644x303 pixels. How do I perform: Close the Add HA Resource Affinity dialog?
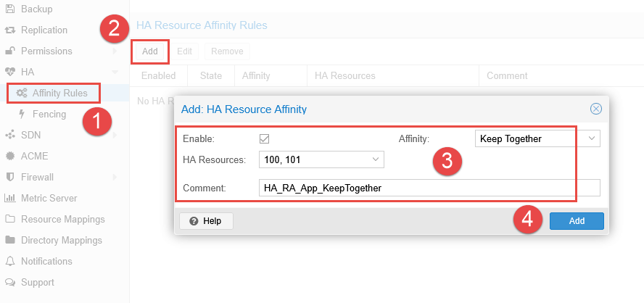[596, 109]
